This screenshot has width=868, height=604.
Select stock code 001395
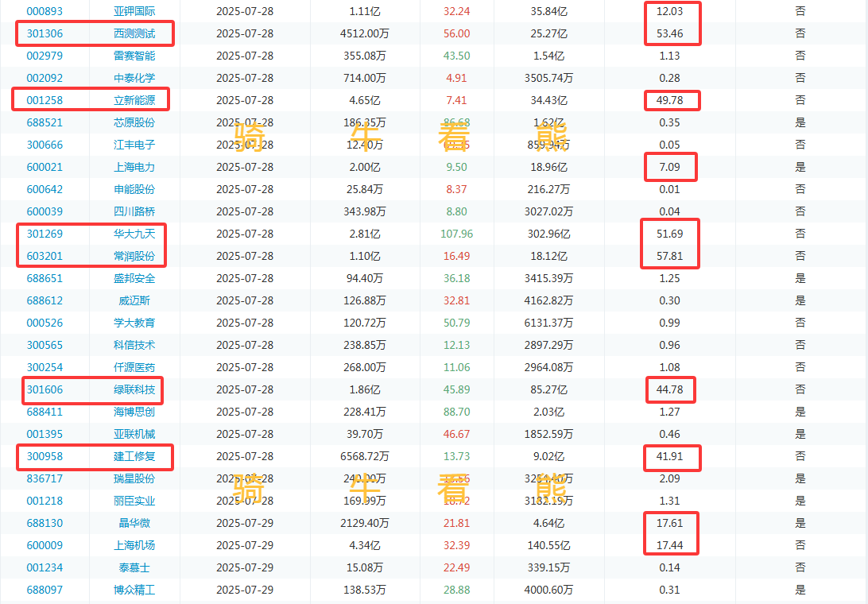click(45, 434)
